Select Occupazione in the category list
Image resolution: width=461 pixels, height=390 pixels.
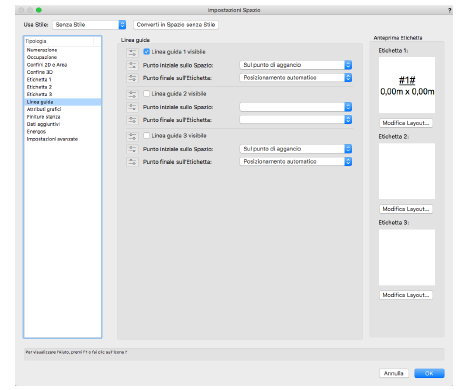(x=62, y=57)
